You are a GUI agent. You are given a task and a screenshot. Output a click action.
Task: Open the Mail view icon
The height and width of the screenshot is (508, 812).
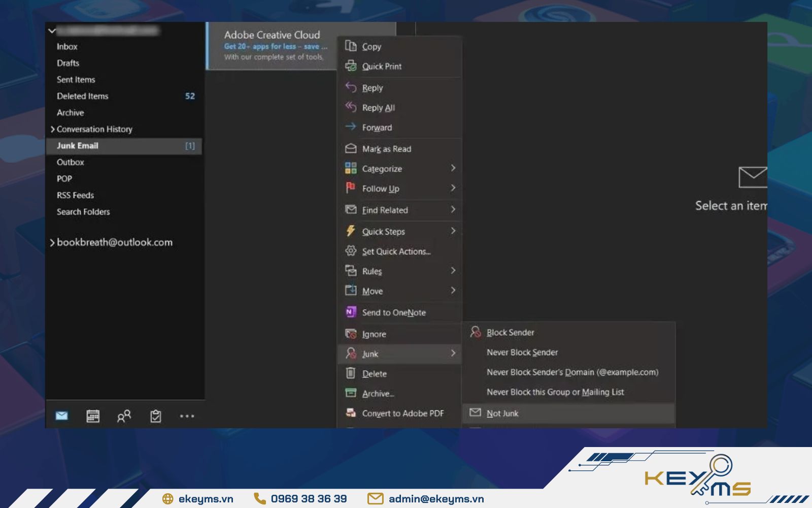61,416
